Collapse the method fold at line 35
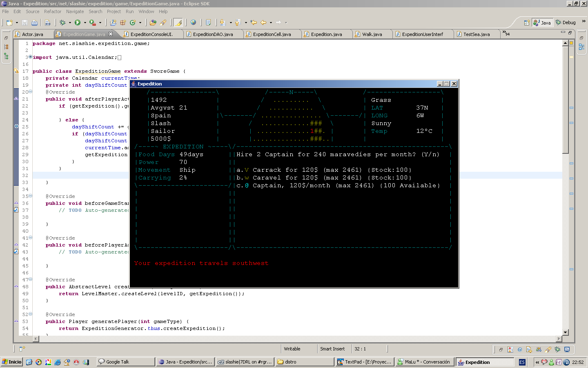The image size is (588, 368). coord(30,196)
